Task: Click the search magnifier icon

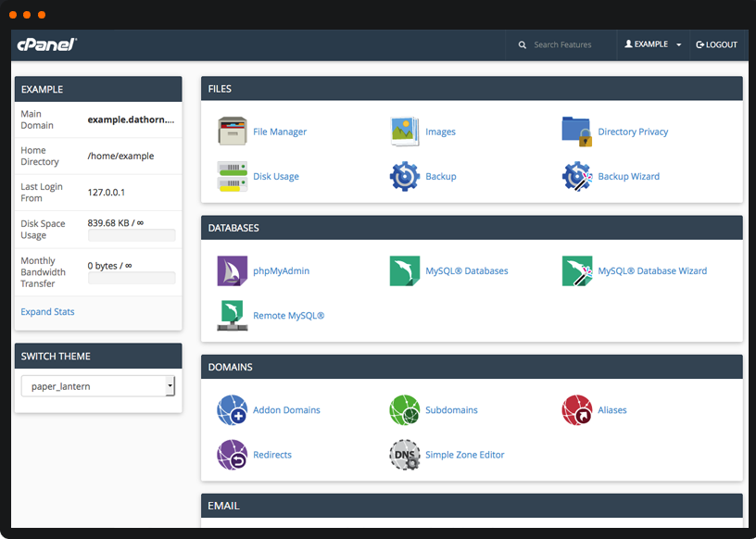Action: 523,44
